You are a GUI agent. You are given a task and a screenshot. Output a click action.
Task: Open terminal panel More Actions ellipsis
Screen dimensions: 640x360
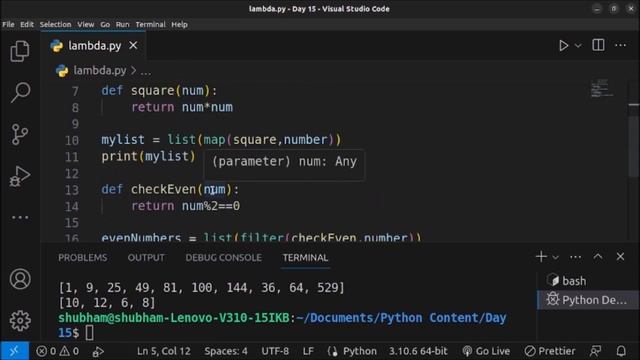(576, 257)
